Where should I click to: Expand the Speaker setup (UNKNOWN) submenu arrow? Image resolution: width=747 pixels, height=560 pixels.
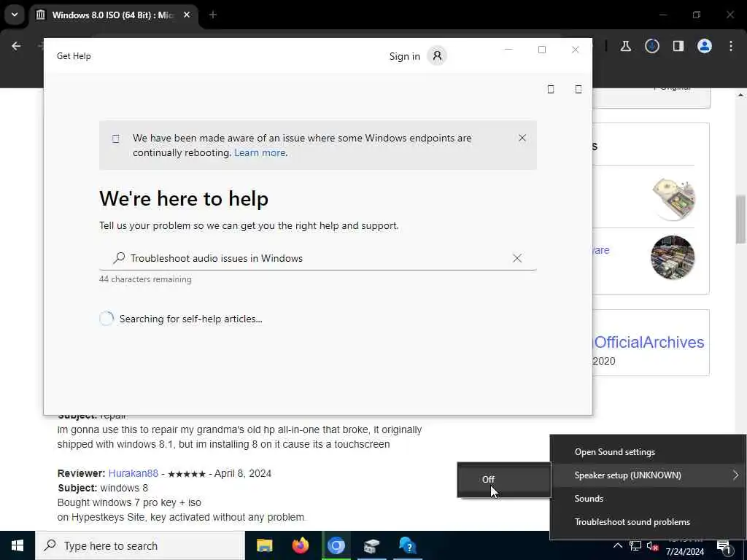[x=735, y=475]
